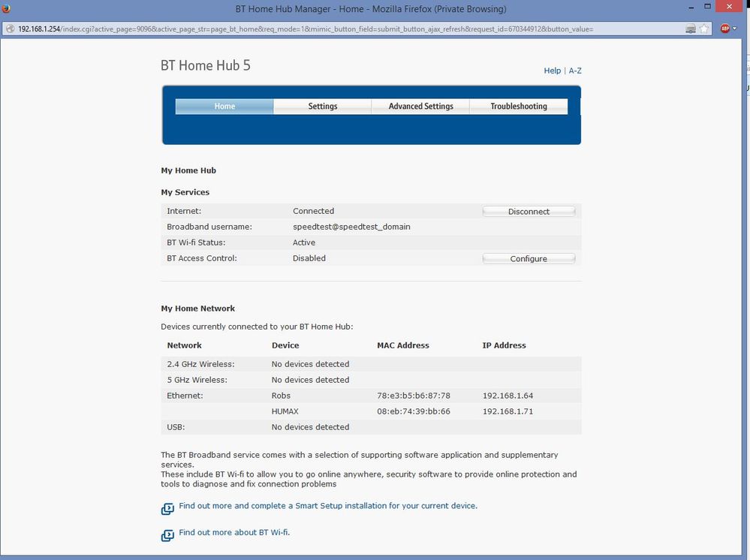The width and height of the screenshot is (750, 560).
Task: Click the Disabled access control value
Action: click(309, 258)
